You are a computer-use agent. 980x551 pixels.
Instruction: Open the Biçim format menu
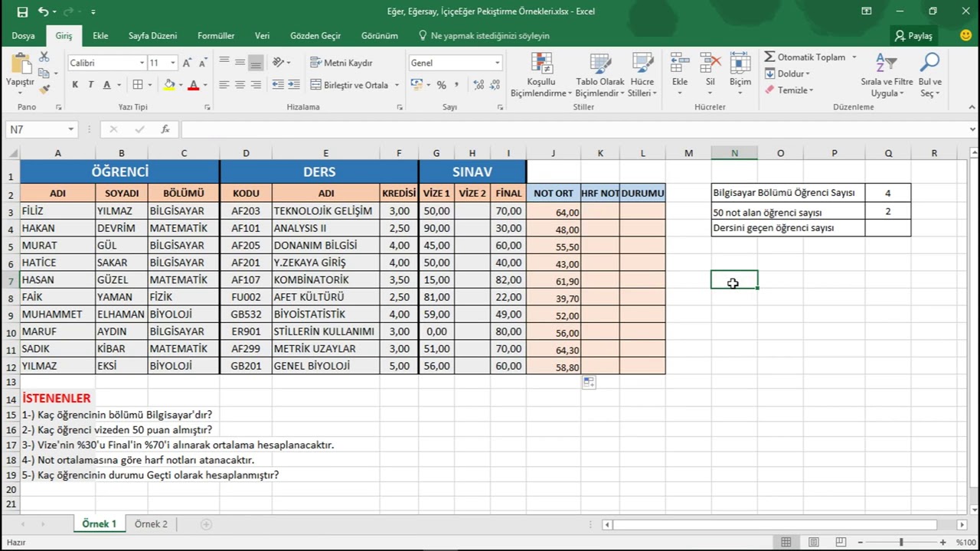pyautogui.click(x=740, y=75)
